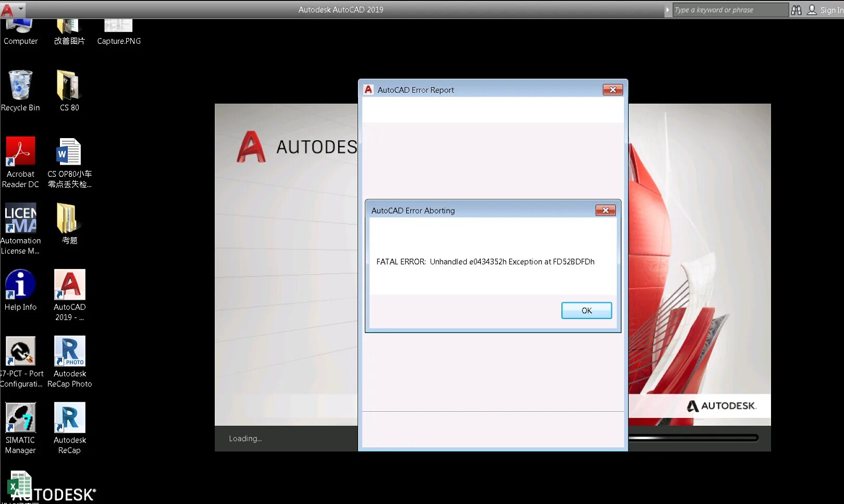The height and width of the screenshot is (504, 844).
Task: Select the Computer desktop icon
Action: pyautogui.click(x=20, y=32)
